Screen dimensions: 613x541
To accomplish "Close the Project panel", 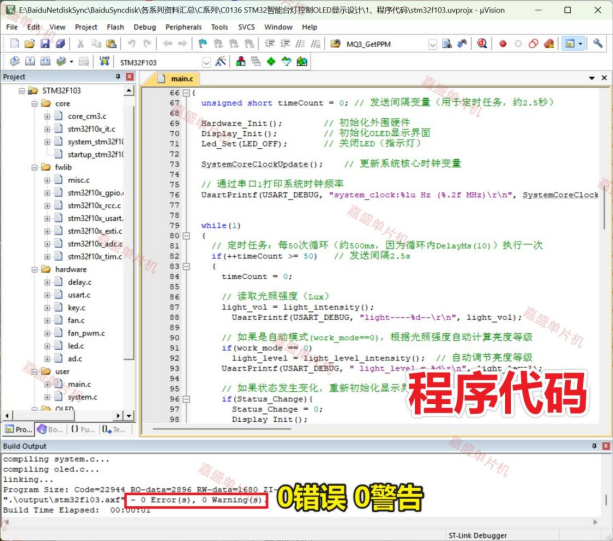I will (x=130, y=77).
